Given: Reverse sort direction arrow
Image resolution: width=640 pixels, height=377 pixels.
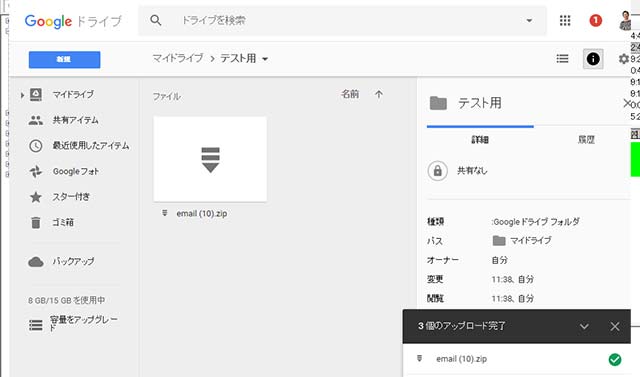Looking at the screenshot, I should [x=379, y=94].
